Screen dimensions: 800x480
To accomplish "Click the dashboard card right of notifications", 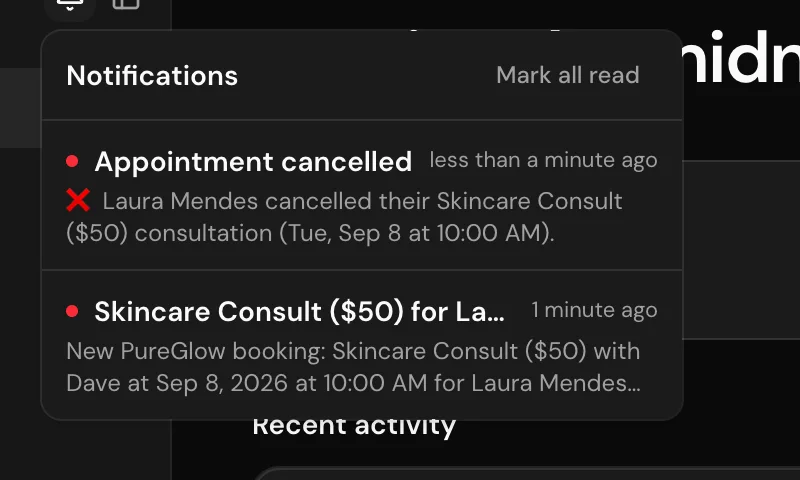I will pyautogui.click(x=741, y=249).
